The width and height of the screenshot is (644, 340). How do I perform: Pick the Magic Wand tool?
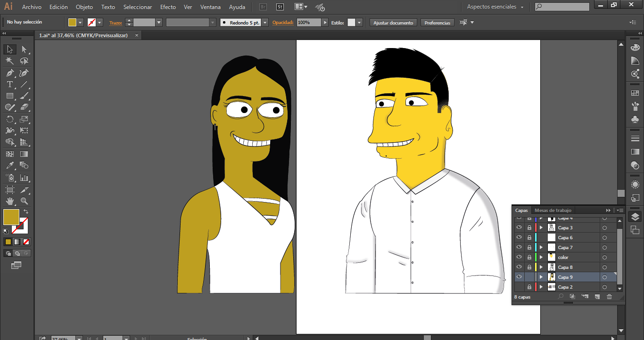click(9, 61)
